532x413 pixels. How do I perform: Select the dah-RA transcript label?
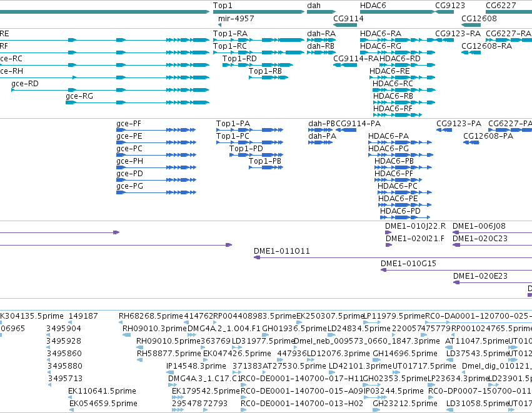click(x=321, y=34)
